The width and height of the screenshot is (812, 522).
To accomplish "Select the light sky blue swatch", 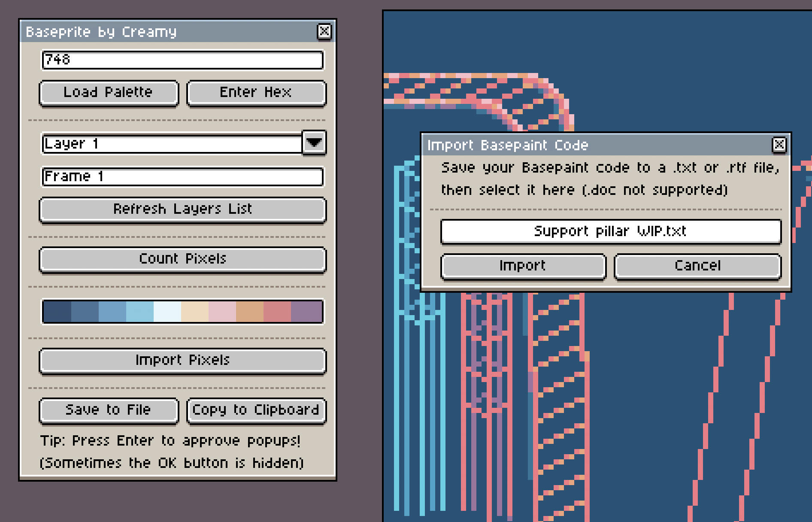I will click(x=140, y=311).
